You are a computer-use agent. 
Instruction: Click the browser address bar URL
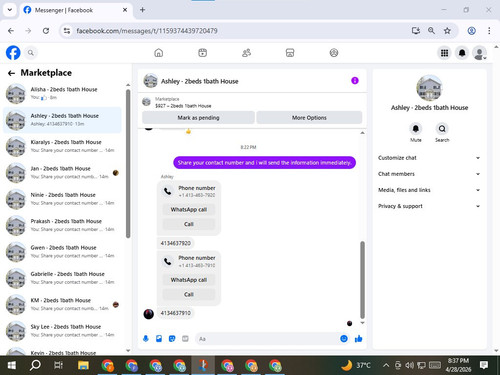(147, 31)
